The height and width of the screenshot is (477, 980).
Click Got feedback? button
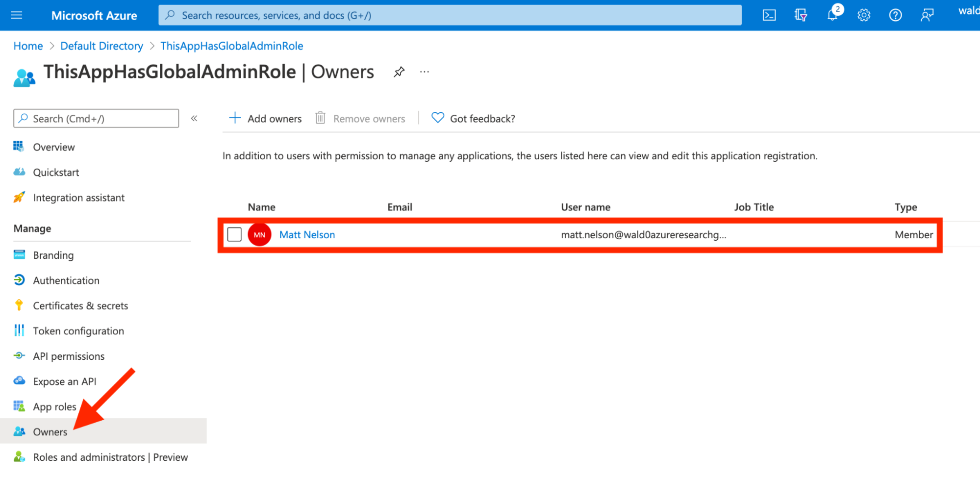click(473, 119)
